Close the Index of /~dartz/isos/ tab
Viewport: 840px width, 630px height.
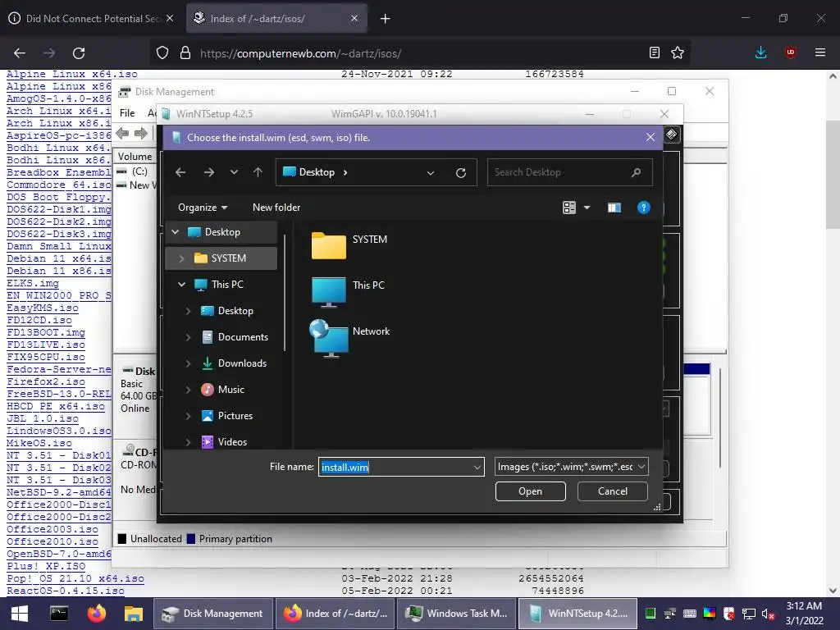[x=354, y=18]
